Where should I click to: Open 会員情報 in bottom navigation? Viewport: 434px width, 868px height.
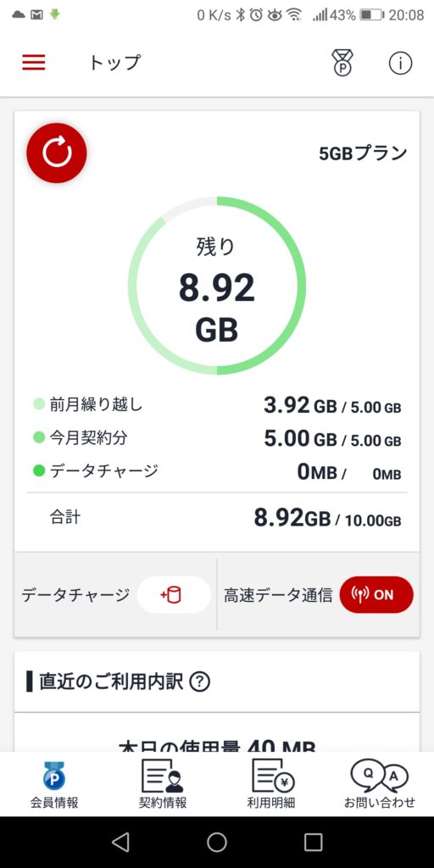pos(53,784)
